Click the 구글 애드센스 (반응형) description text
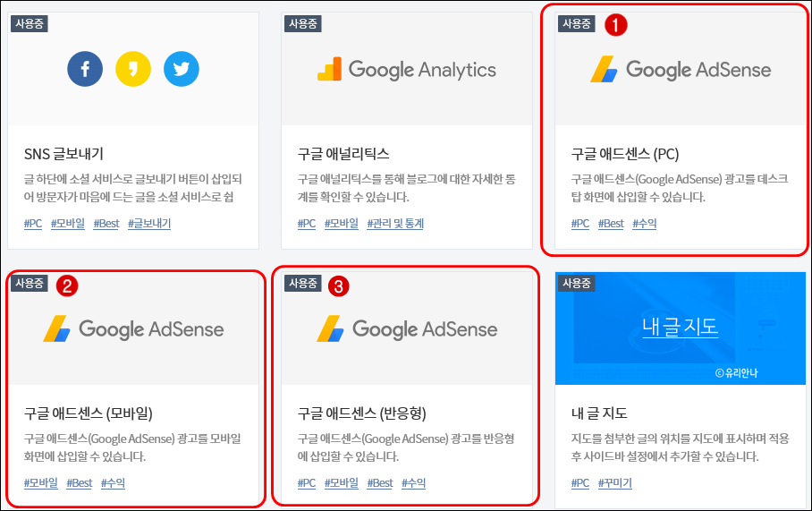812x511 pixels. tap(406, 447)
